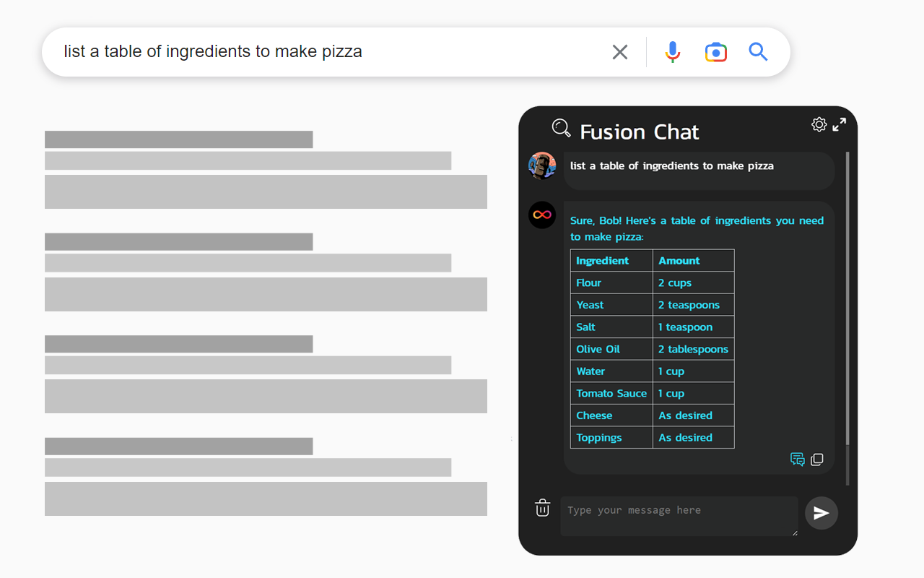Screen dimensions: 924x578
Task: Click Bob's profile avatar thumbnail
Action: pyautogui.click(x=542, y=165)
